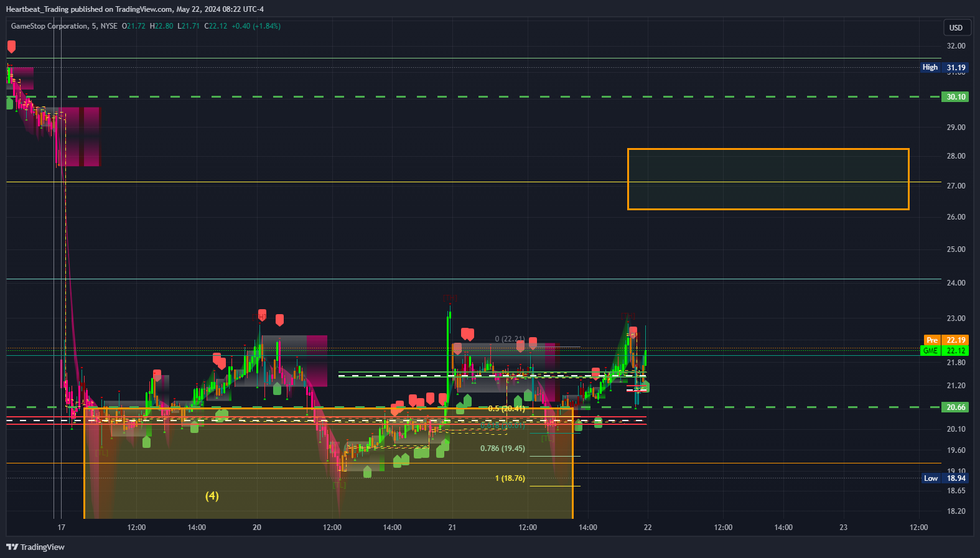The image size is (980, 558).
Task: Click the Low 18.94 price label
Action: (945, 478)
